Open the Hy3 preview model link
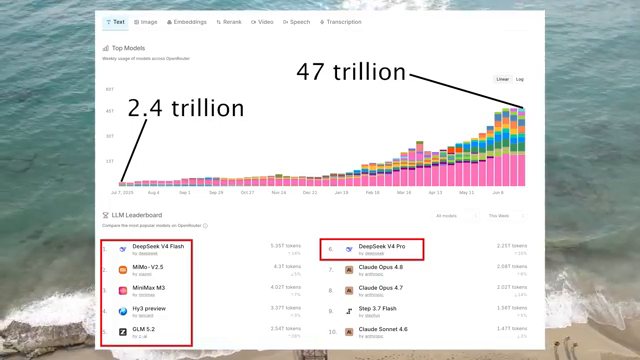Image resolution: width=640 pixels, height=360 pixels. [149, 309]
